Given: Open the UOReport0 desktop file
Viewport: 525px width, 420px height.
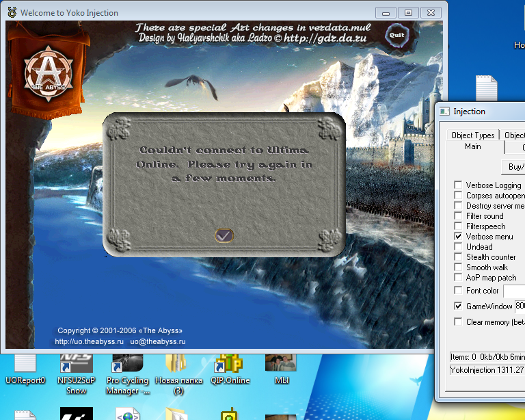Looking at the screenshot, I should [25, 368].
